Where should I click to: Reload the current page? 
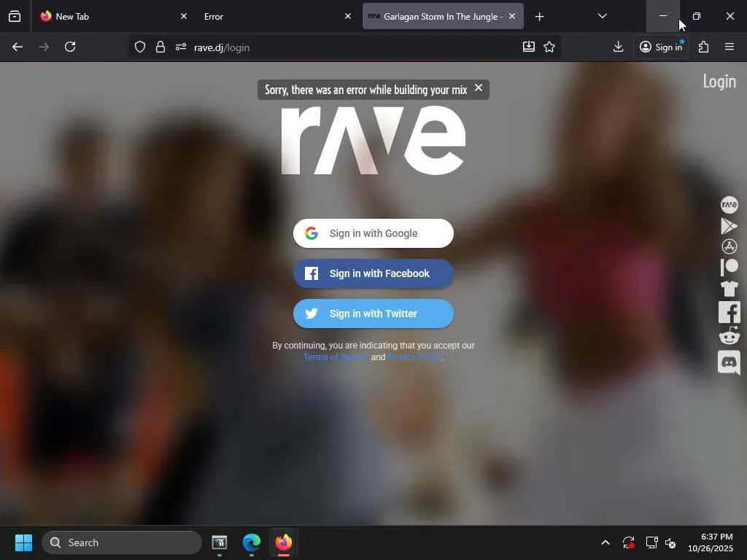(x=70, y=47)
